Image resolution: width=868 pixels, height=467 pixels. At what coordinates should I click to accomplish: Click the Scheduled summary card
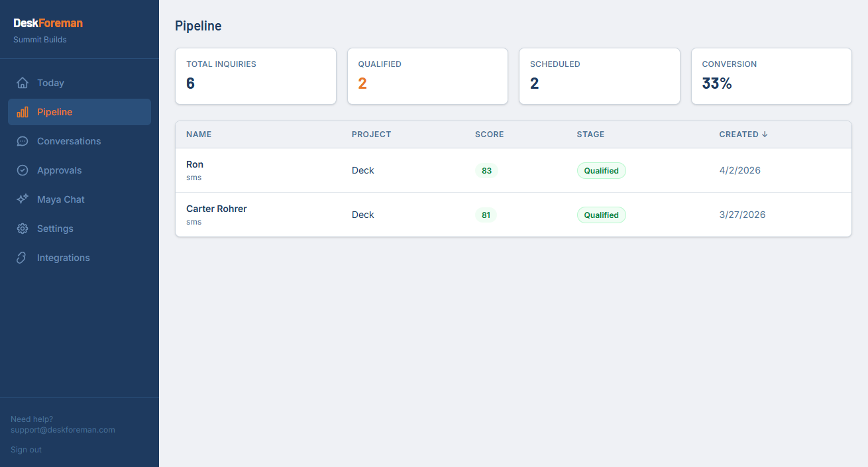(599, 76)
